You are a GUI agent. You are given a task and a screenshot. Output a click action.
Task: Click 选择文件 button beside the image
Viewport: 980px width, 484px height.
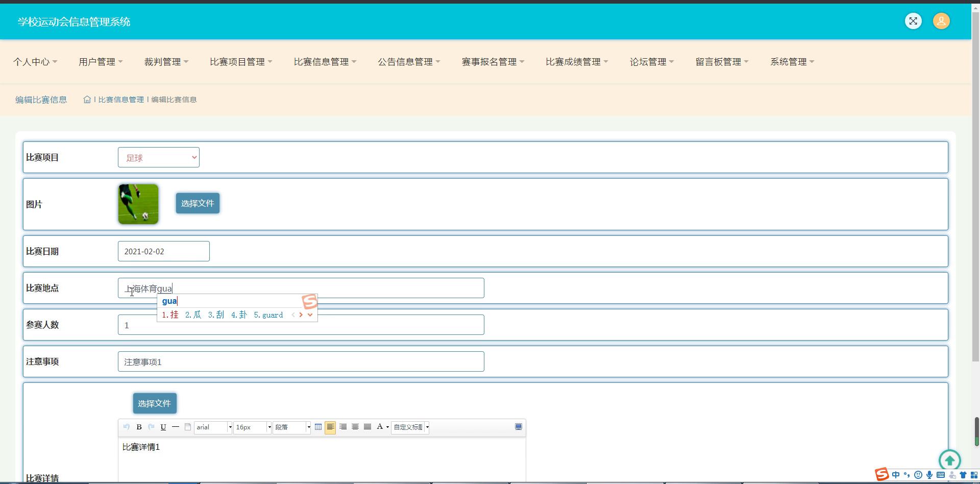pos(198,203)
